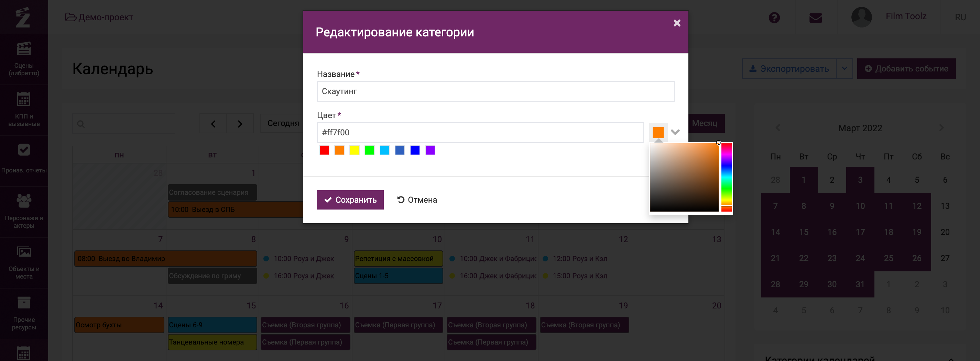Screen dimensions: 980x361
Task: Open event 12:00 Роуз и Кэл
Action: pos(575,258)
